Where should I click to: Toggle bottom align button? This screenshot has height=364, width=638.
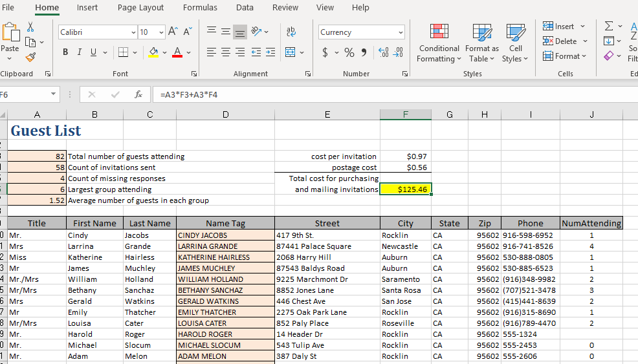pos(240,32)
